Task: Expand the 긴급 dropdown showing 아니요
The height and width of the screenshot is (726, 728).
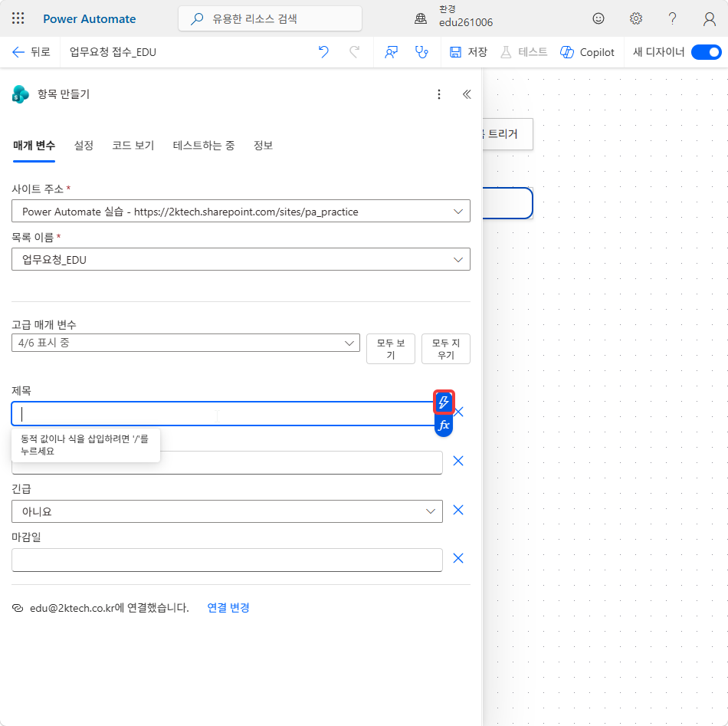Action: point(227,511)
